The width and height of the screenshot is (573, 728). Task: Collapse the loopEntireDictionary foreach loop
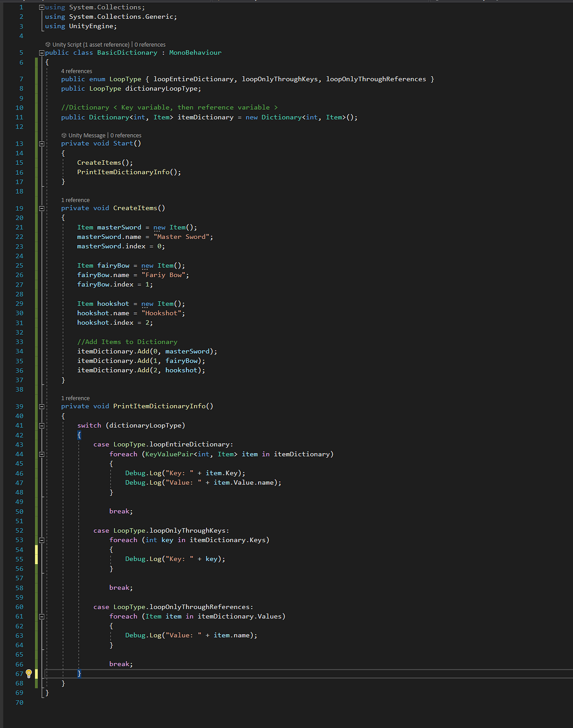42,454
